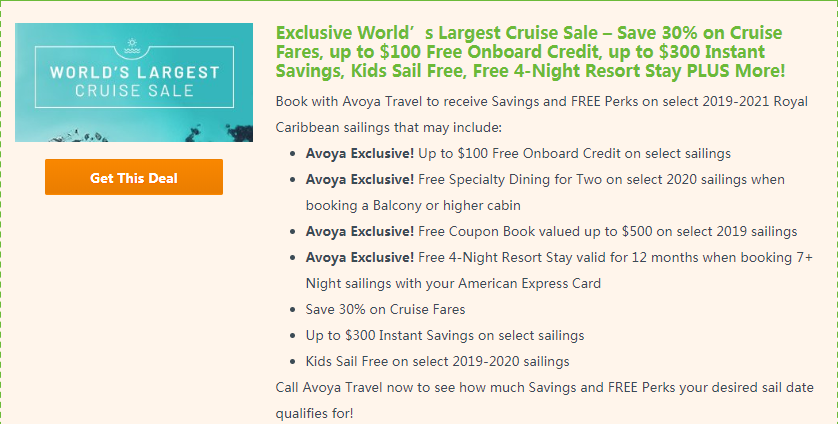Open the World's Largest Cruise Sale banner image
This screenshot has height=424, width=838.
[134, 82]
